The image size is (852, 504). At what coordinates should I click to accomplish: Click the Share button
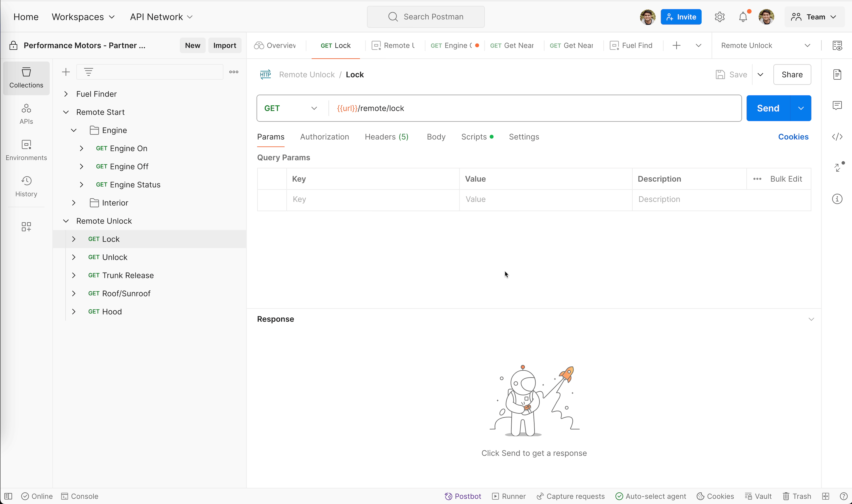click(x=792, y=75)
